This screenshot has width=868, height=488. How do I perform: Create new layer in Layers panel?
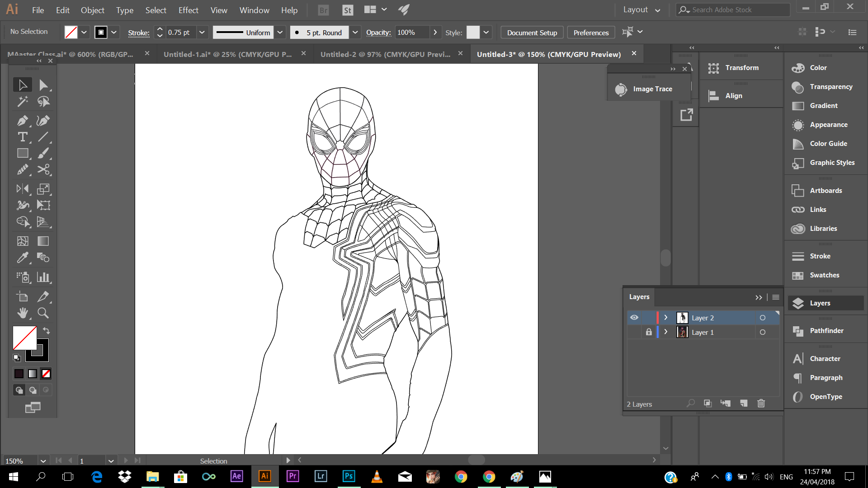744,404
